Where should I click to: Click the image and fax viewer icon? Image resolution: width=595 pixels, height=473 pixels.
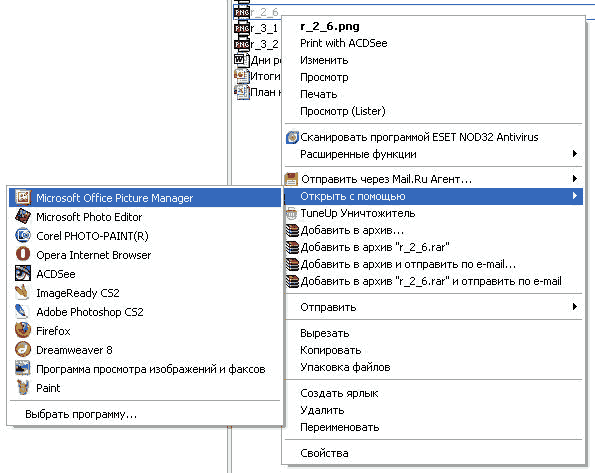(x=23, y=368)
